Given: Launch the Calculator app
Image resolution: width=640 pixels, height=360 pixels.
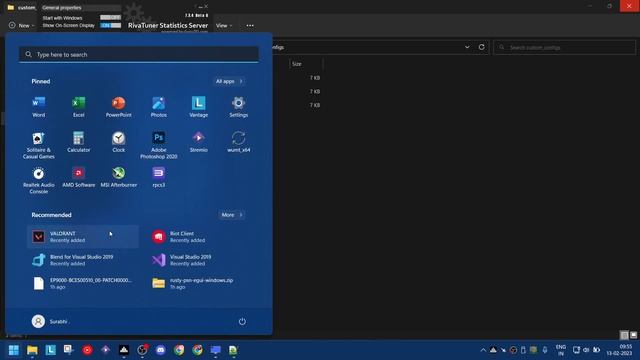Looking at the screenshot, I should 78,142.
